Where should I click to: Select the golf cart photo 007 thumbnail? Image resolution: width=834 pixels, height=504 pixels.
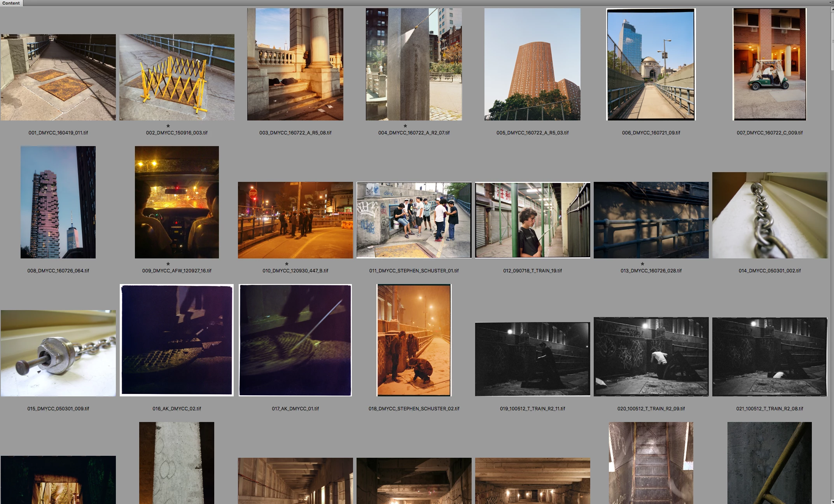(769, 65)
